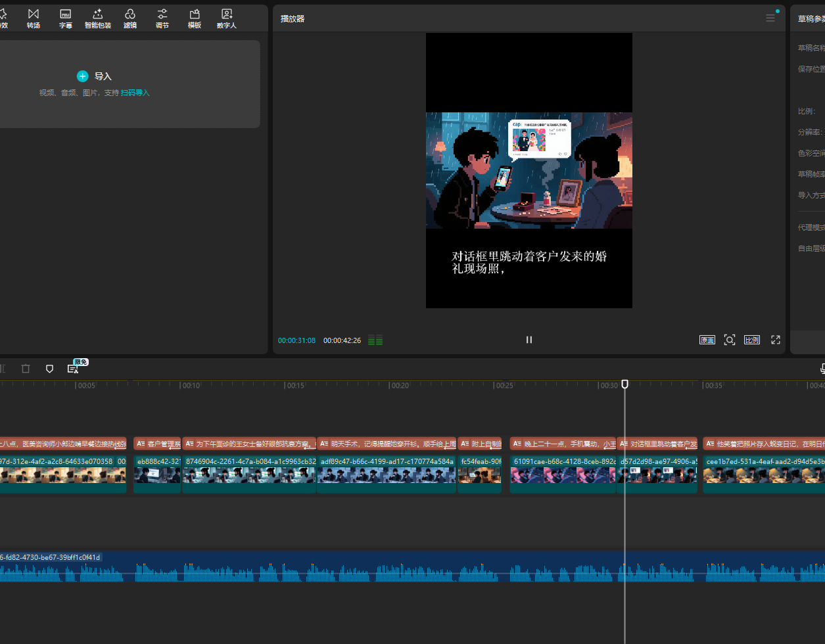Click the preview zoom focus icon
The image size is (825, 644).
tap(730, 340)
